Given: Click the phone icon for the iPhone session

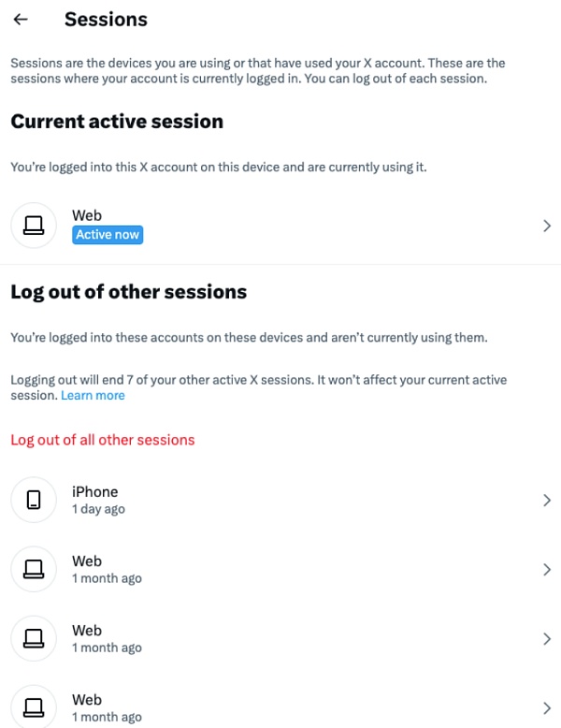Looking at the screenshot, I should 34,501.
